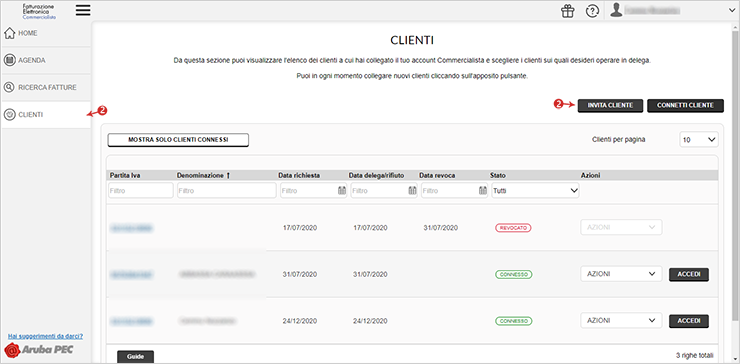
Task: Click the Partita Iva column header
Action: (125, 175)
